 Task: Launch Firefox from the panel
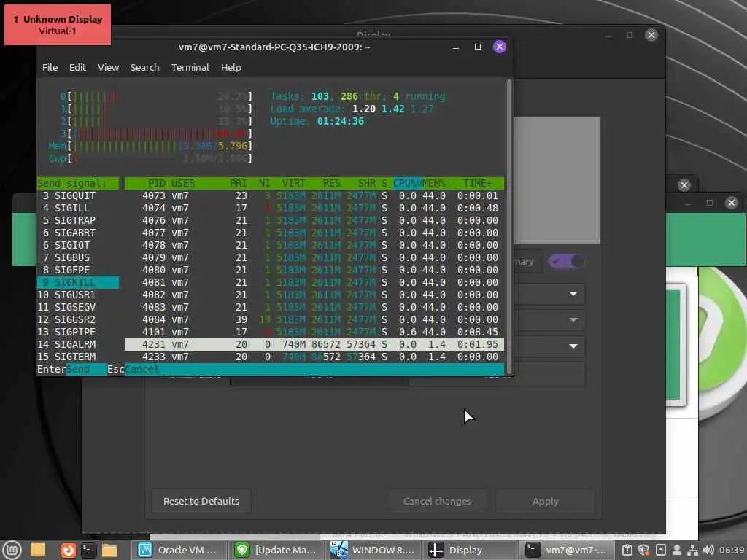coord(68,550)
